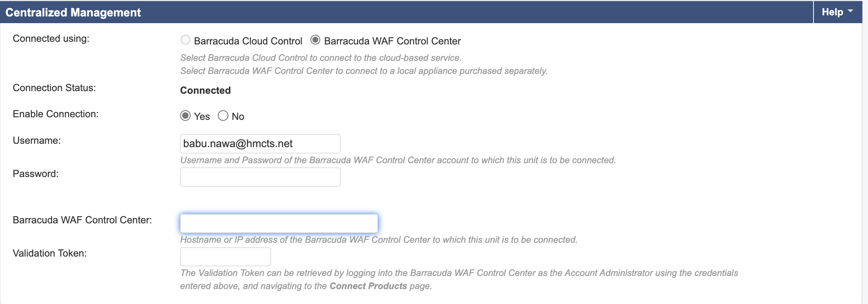
Task: Click the "Validation Token:" label
Action: pyautogui.click(x=50, y=253)
